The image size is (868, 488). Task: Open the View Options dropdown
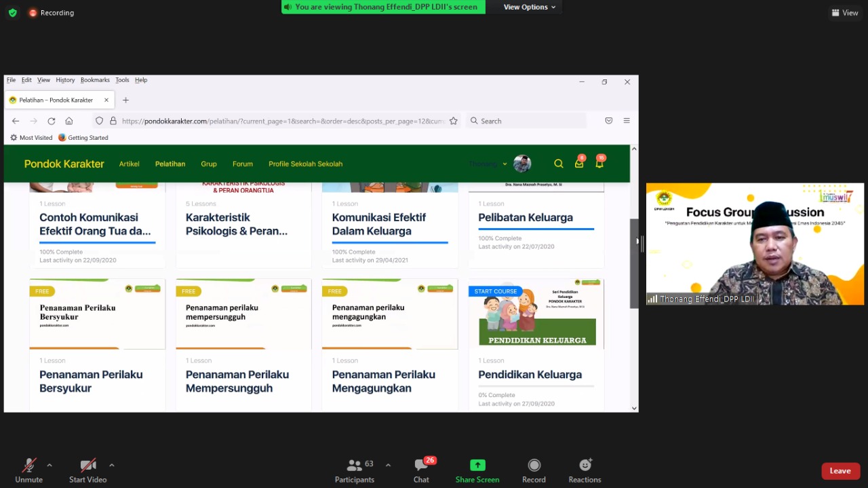click(530, 7)
